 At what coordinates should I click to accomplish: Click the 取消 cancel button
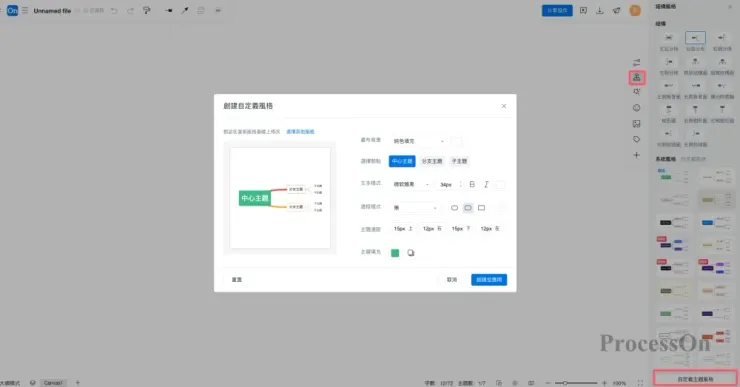coord(452,280)
